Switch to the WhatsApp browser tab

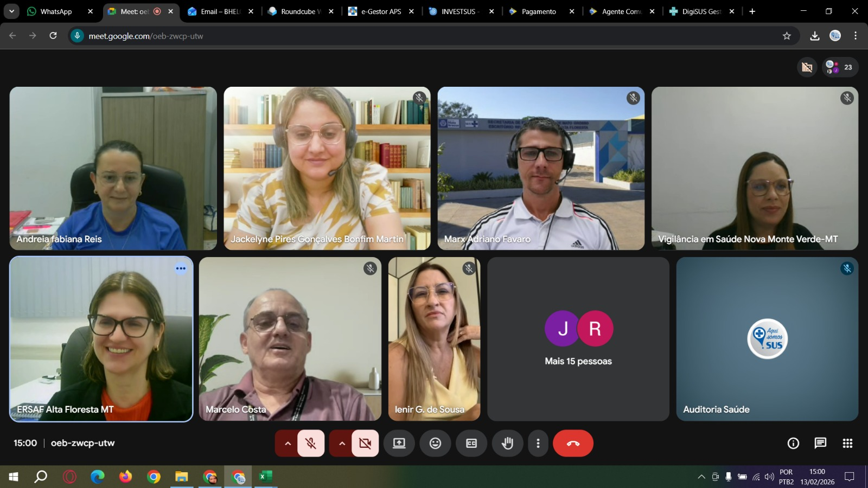(x=56, y=11)
